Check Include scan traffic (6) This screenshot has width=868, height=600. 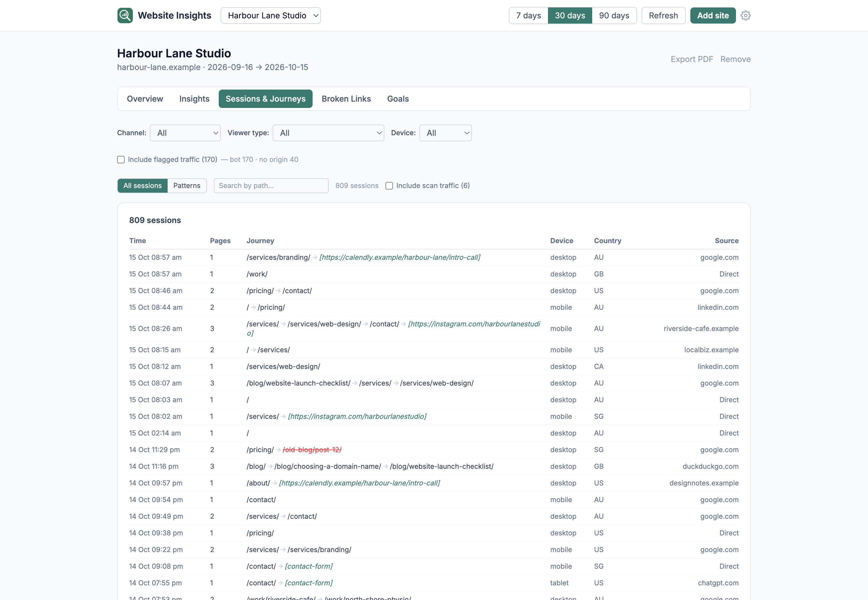pos(389,186)
